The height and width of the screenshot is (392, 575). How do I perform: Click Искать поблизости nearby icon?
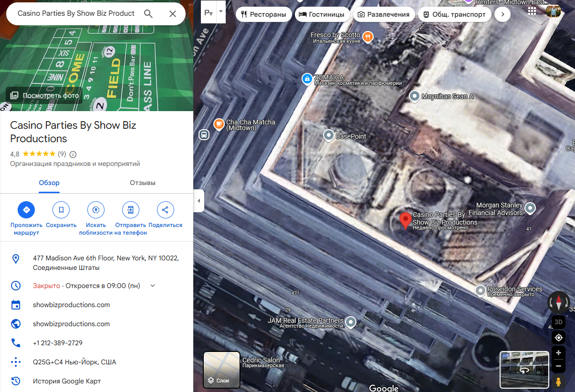pos(96,209)
